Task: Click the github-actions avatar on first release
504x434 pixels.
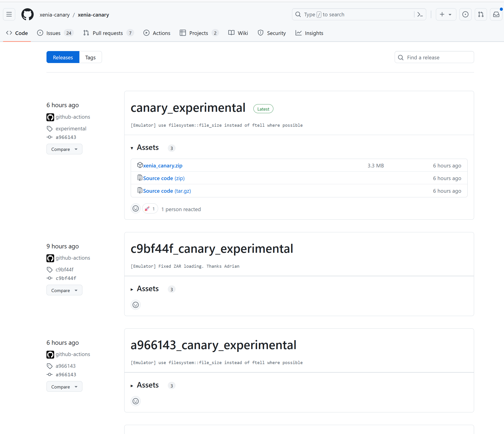Action: [x=50, y=117]
